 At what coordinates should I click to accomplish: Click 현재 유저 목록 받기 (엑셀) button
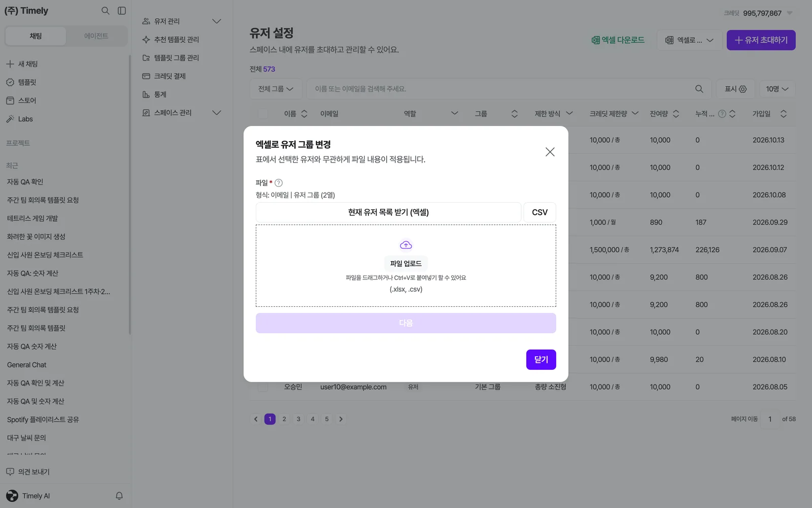388,212
